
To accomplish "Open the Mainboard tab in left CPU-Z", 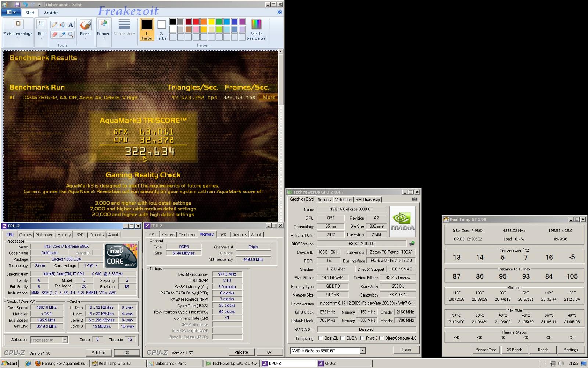I will (44, 235).
